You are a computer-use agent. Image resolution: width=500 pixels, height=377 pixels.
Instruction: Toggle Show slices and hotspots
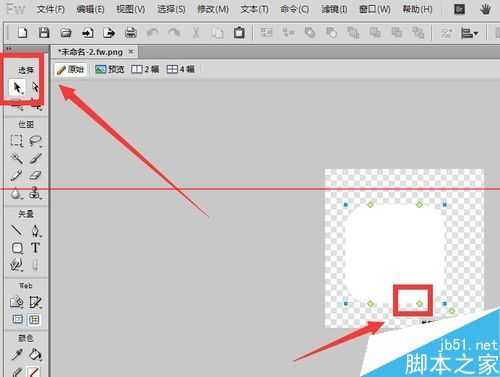[34, 320]
